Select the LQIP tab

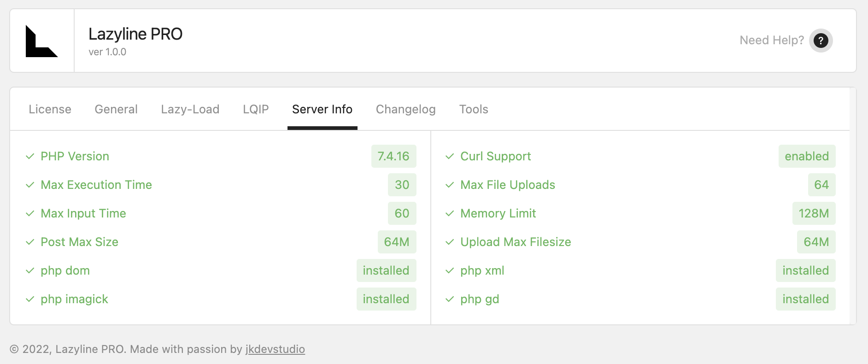point(255,109)
